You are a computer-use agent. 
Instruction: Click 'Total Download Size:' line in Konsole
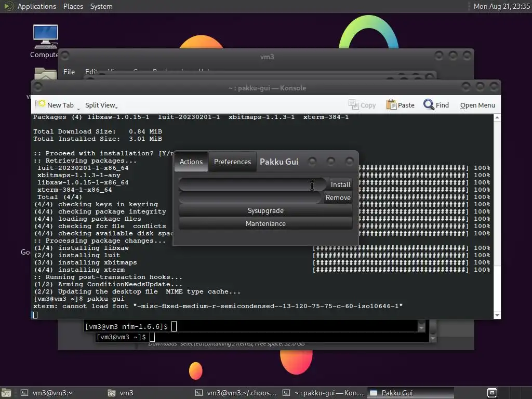click(97, 131)
